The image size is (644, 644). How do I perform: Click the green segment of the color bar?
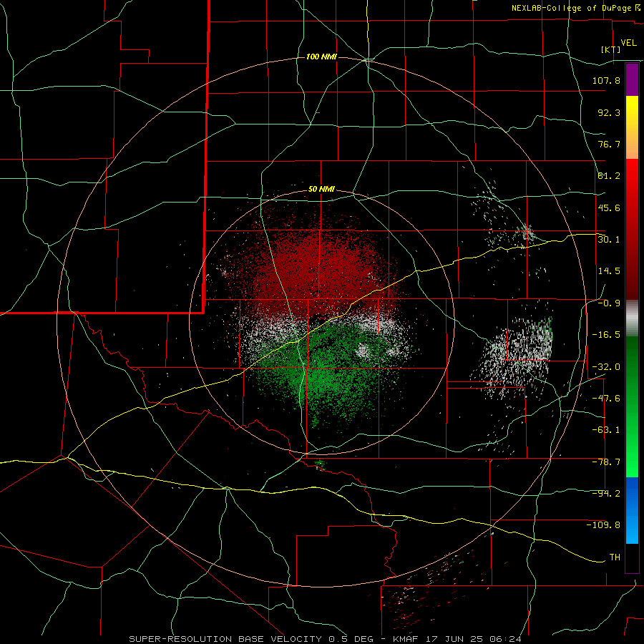pos(632,406)
